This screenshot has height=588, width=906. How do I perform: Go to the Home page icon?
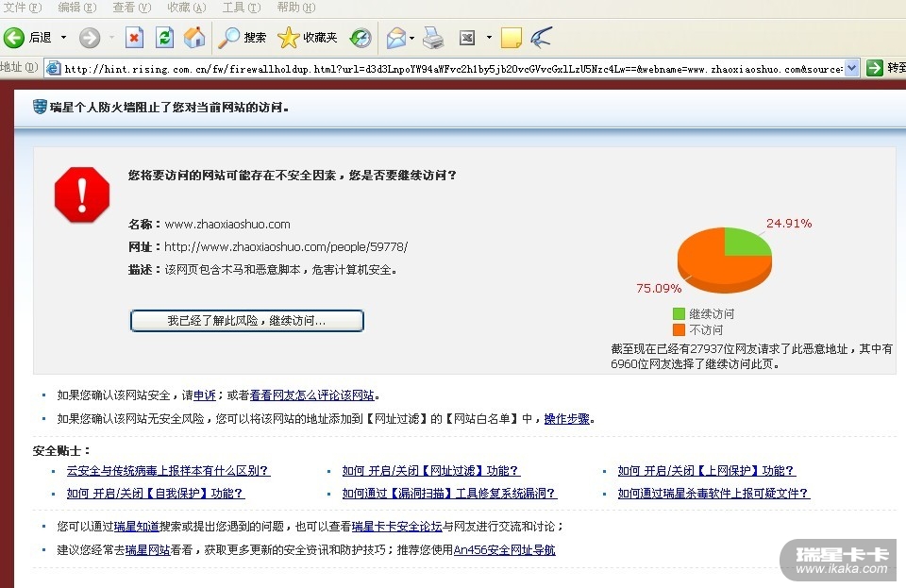tap(194, 38)
